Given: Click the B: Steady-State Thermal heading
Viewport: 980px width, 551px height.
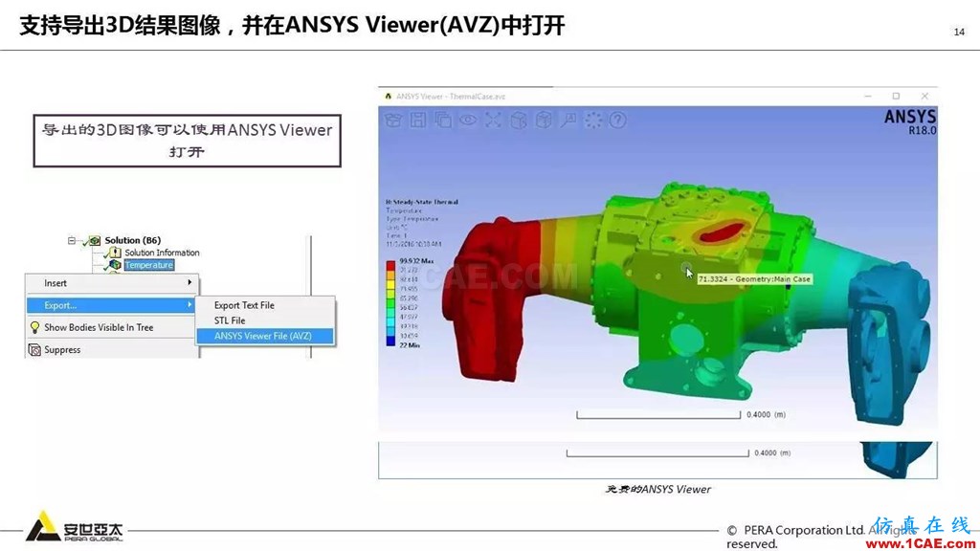Looking at the screenshot, I should [422, 203].
